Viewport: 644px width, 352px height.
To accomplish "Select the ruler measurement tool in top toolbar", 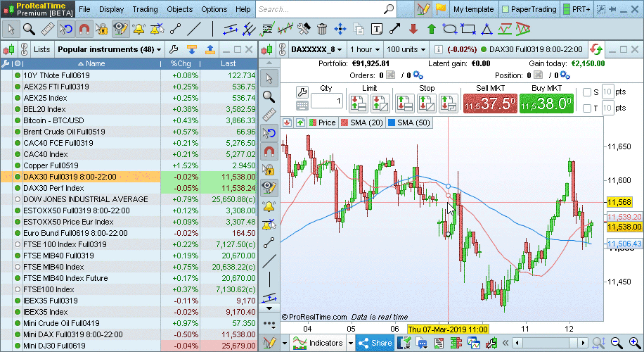I will (47, 29).
